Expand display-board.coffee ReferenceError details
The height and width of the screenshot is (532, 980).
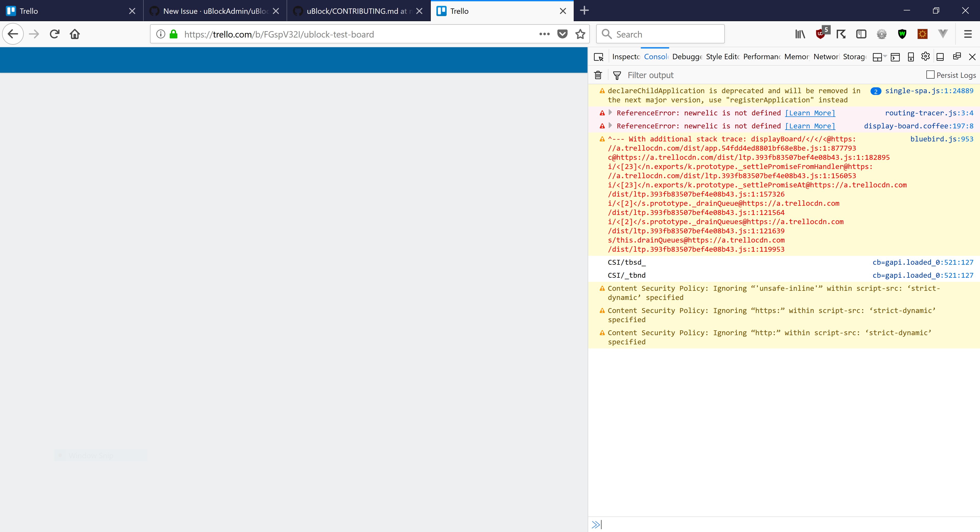coord(610,126)
